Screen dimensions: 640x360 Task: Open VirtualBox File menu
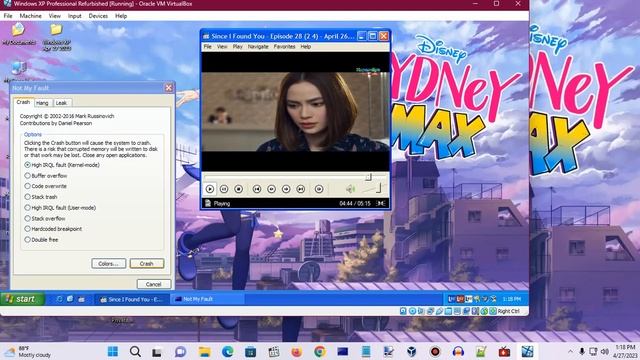click(8, 16)
